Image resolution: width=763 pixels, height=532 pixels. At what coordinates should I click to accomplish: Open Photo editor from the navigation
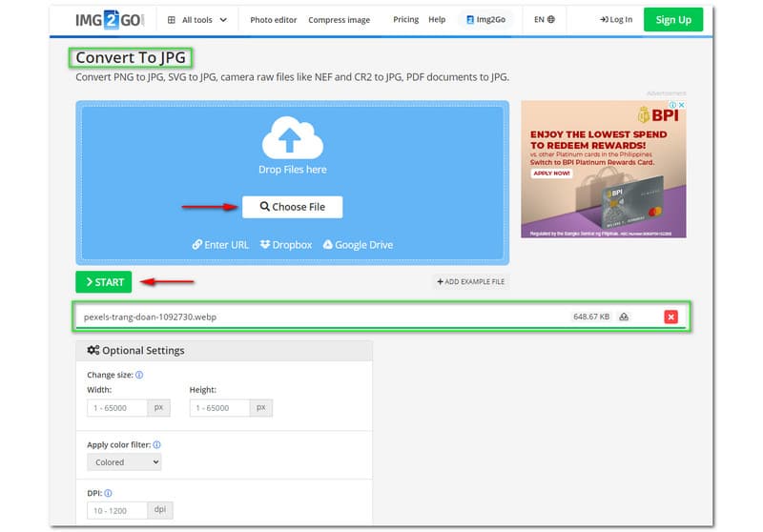274,19
